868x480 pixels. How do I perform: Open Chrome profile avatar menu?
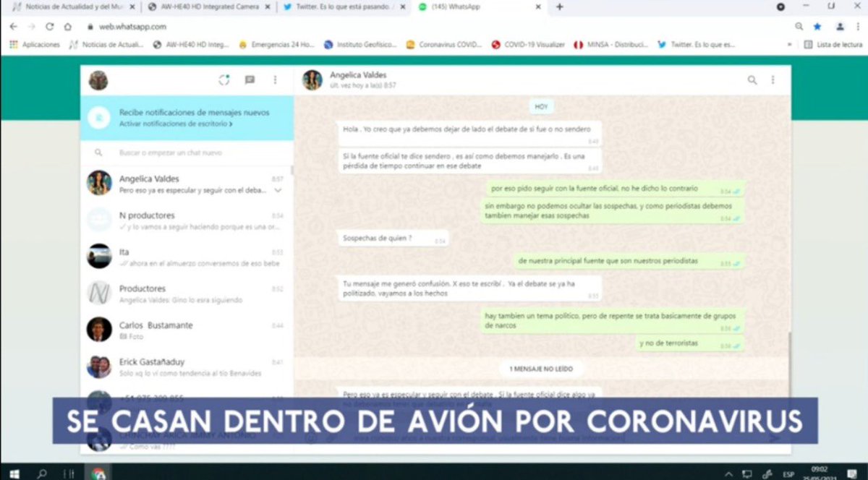click(x=840, y=26)
